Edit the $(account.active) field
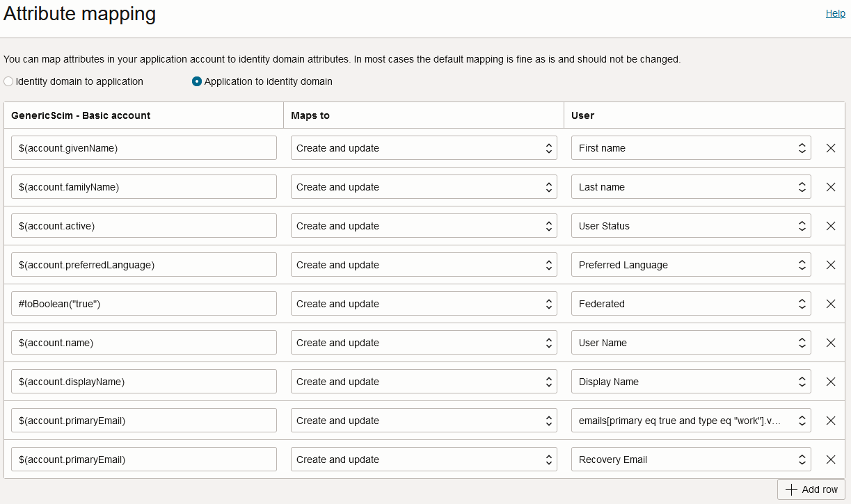The width and height of the screenshot is (851, 504). click(144, 226)
